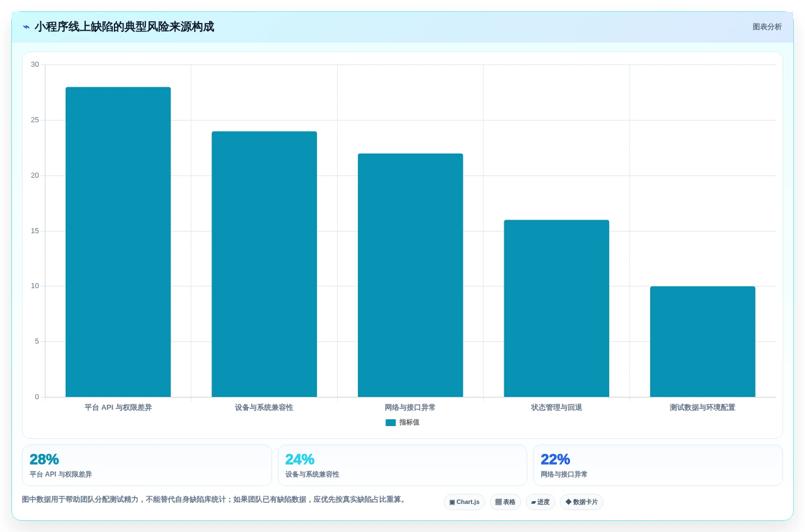Click the 图表分析 label in the header
Viewport: 805px width, 532px height.
click(x=767, y=27)
